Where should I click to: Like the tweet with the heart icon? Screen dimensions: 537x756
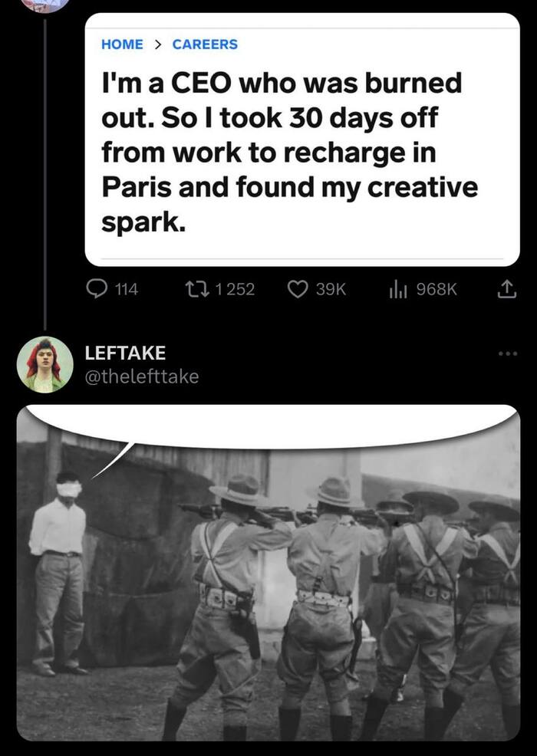coord(298,288)
